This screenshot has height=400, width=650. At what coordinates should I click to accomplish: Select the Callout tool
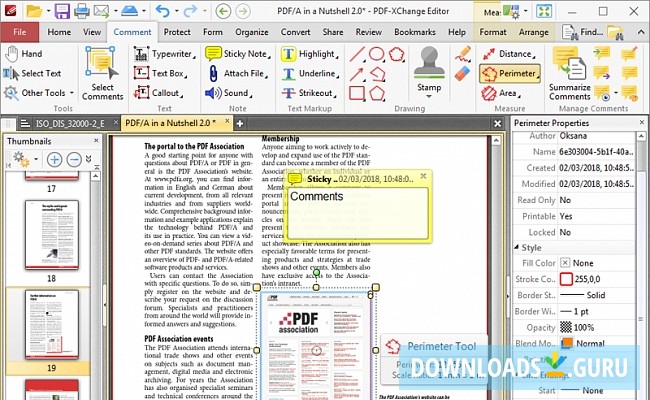pos(158,93)
